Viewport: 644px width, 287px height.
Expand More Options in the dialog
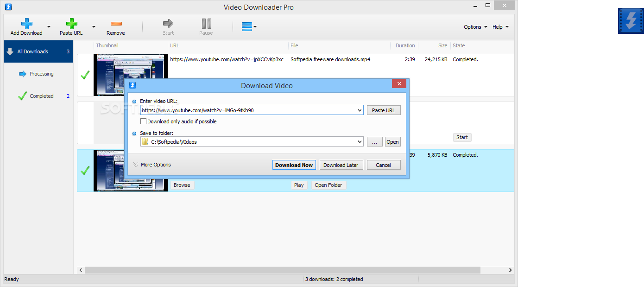pyautogui.click(x=152, y=165)
